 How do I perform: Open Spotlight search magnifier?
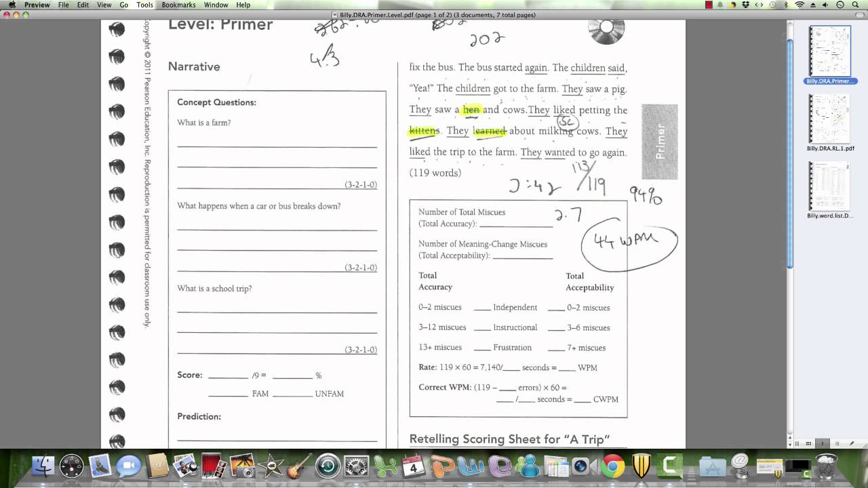[855, 5]
